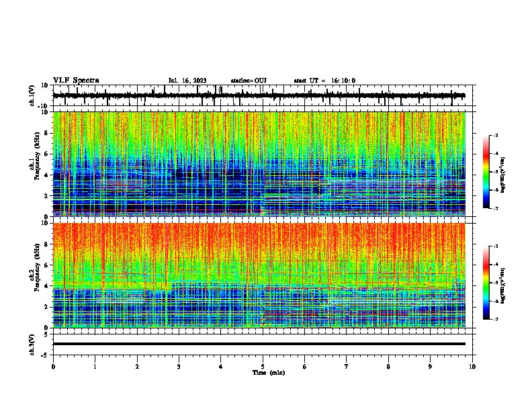The image size is (532, 411).
Task: Click time axis tick label '7'
Action: tap(347, 367)
